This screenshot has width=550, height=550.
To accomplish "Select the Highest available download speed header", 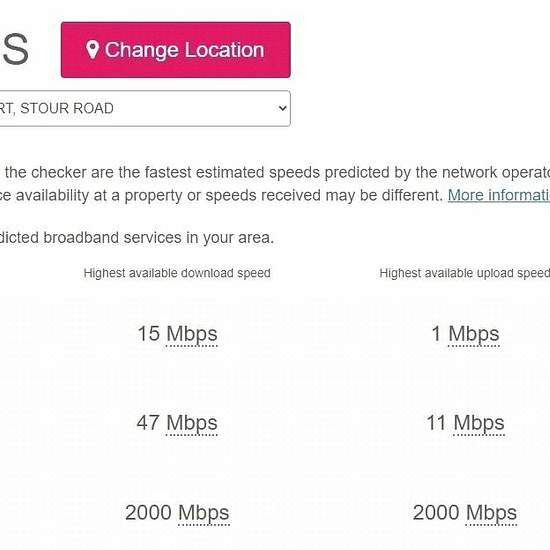I will (177, 273).
